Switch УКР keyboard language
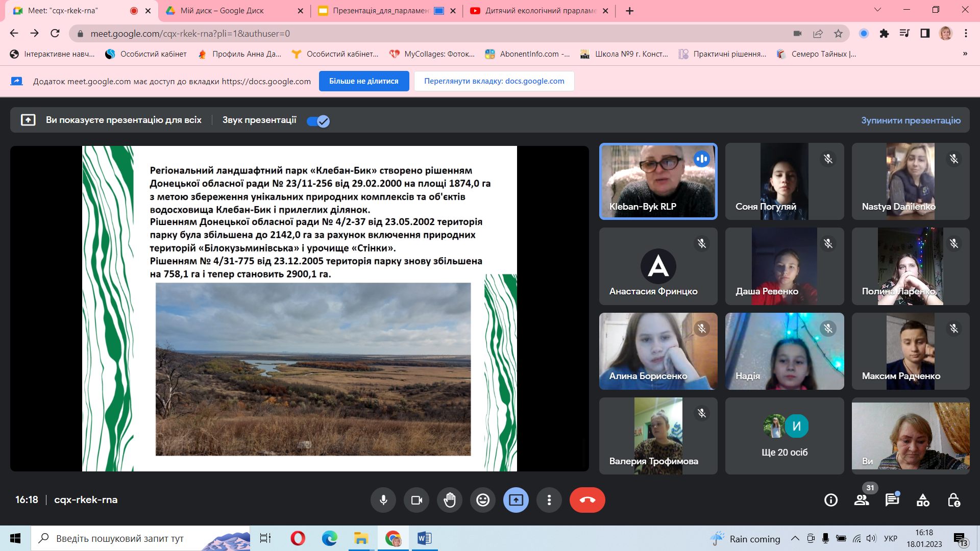The image size is (980, 551). click(891, 538)
